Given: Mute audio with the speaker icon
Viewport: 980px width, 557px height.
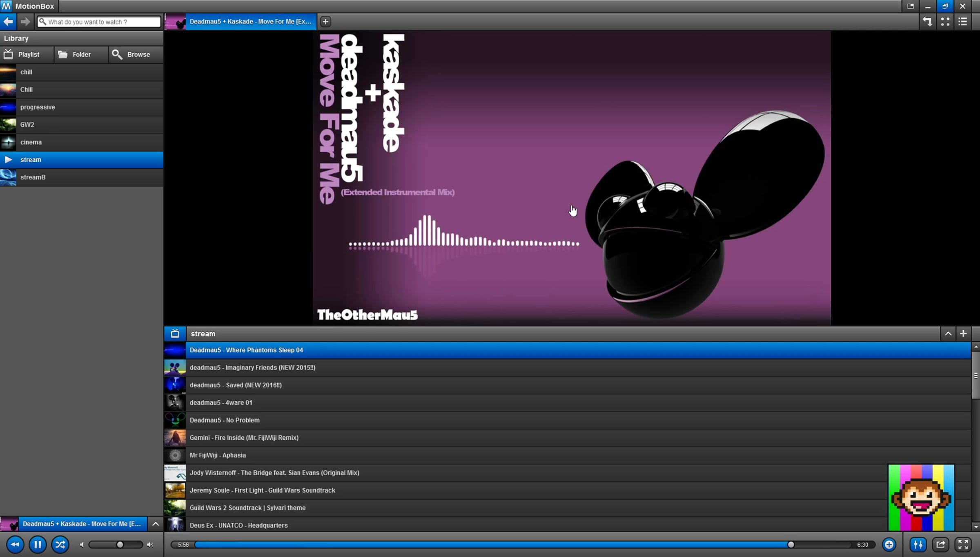Looking at the screenshot, I should (82, 545).
